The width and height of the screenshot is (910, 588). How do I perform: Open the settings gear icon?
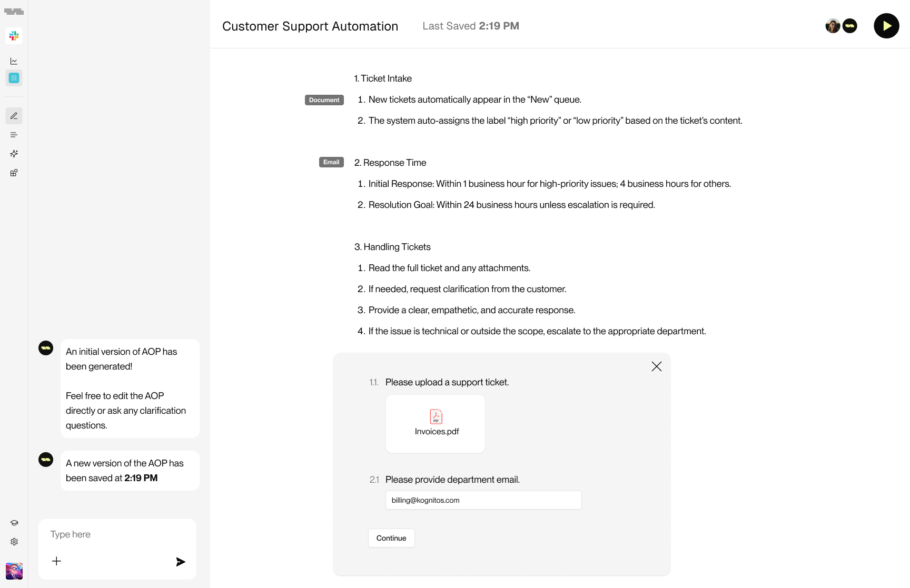(x=14, y=542)
